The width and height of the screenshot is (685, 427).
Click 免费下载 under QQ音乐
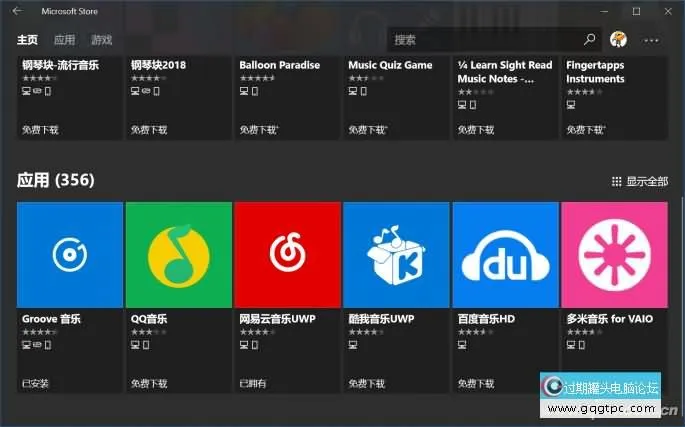(151, 383)
